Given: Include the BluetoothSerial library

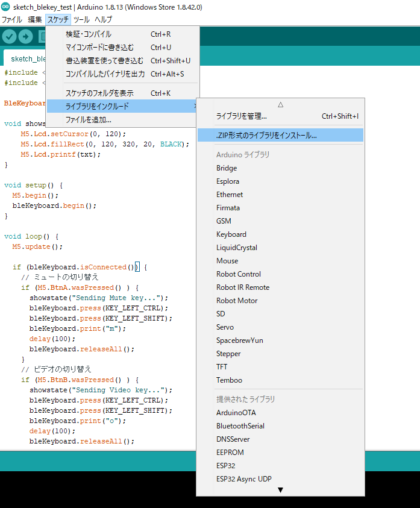Looking at the screenshot, I should click(x=280, y=426).
